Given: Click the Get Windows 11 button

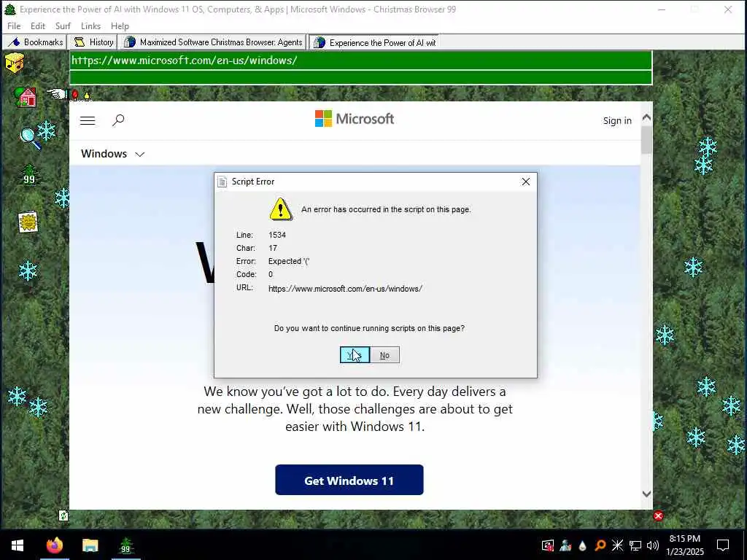Looking at the screenshot, I should tap(349, 480).
